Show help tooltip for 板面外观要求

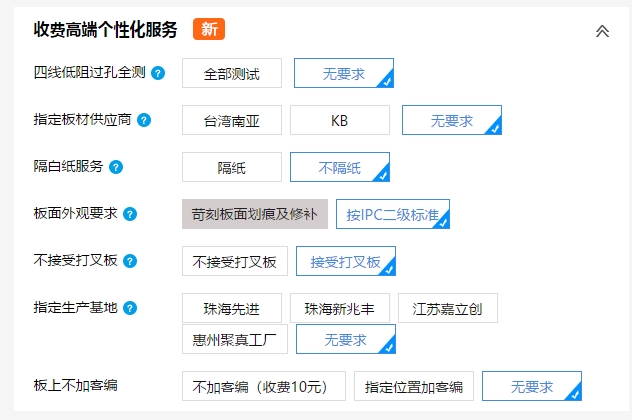tap(130, 214)
